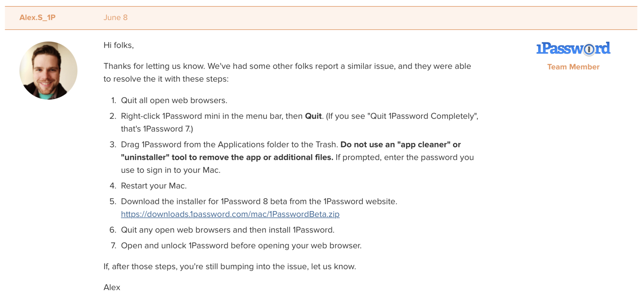Click the "still bumping into the issue" sentence
The image size is (644, 302).
pyautogui.click(x=230, y=267)
